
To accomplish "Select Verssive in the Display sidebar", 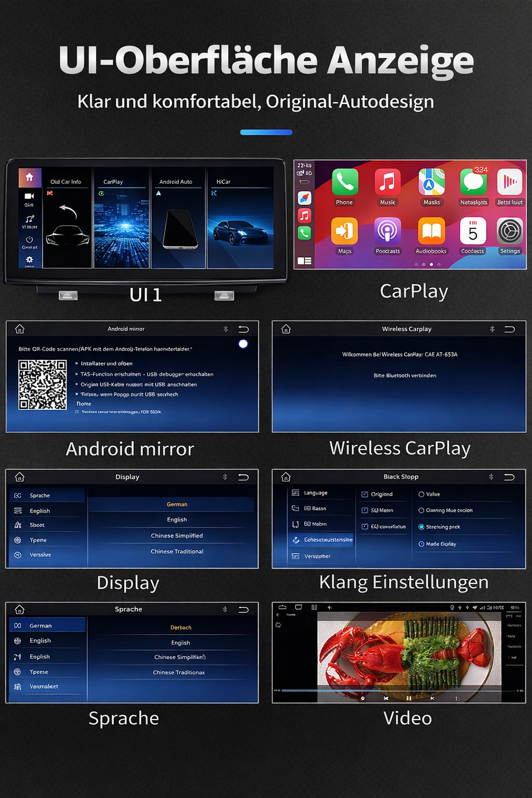I will click(x=47, y=554).
